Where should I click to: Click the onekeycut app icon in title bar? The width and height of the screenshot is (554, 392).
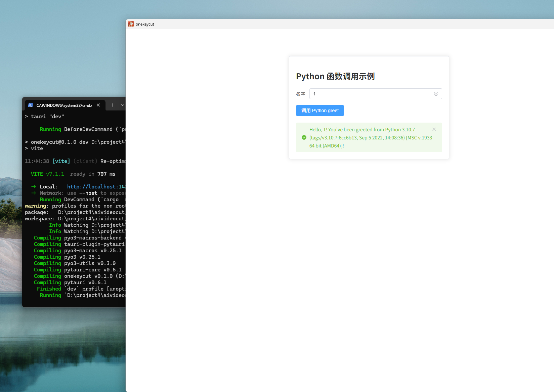(x=131, y=24)
